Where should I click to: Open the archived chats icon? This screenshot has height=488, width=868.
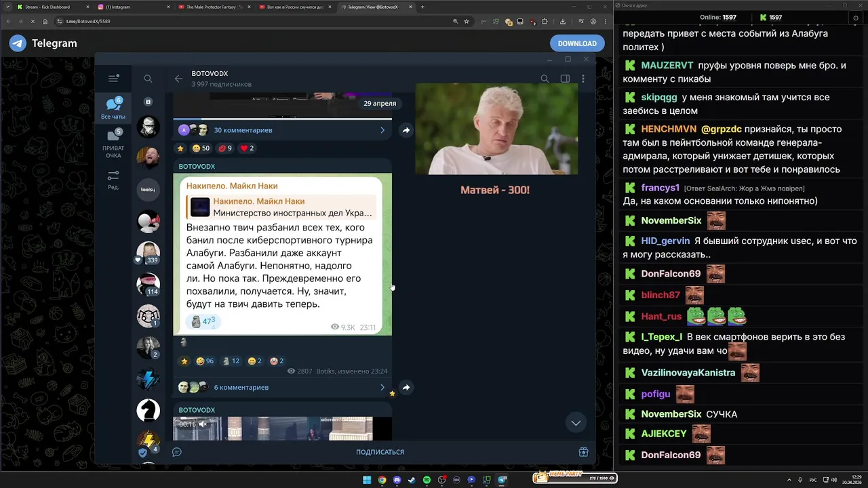[x=148, y=102]
